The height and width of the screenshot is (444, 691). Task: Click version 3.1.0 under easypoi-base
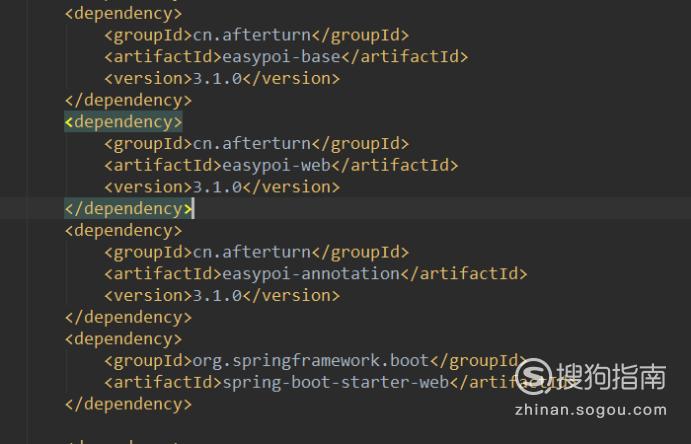click(222, 79)
